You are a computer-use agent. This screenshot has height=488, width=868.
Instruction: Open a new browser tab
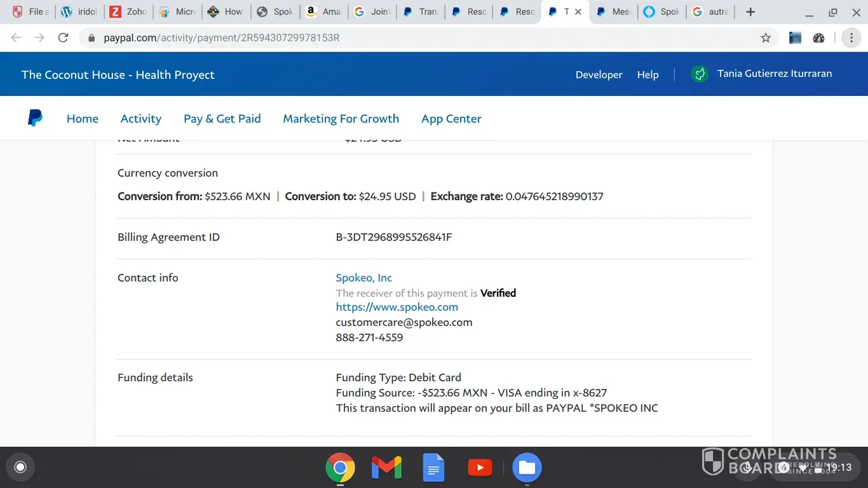coord(750,11)
